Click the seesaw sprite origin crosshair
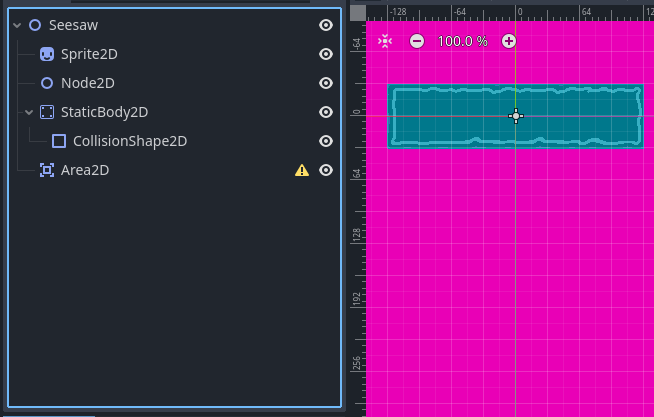 click(x=516, y=116)
